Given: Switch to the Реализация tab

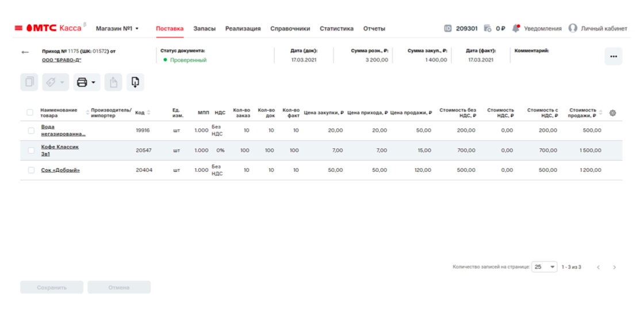Looking at the screenshot, I should 243,28.
